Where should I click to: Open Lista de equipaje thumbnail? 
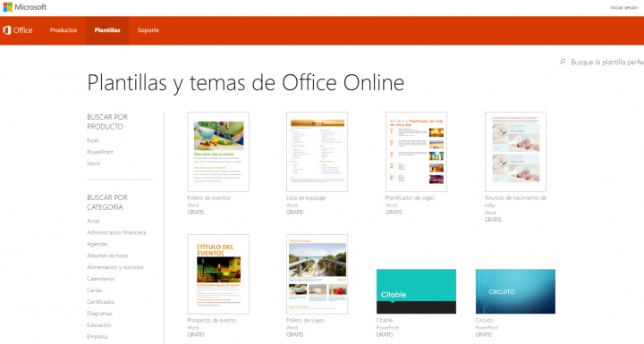point(317,152)
